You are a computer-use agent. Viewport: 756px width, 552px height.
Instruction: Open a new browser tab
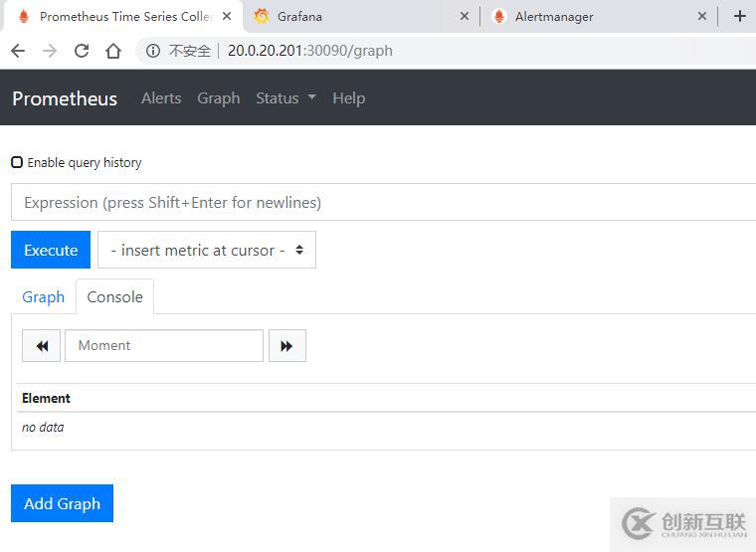tap(739, 16)
